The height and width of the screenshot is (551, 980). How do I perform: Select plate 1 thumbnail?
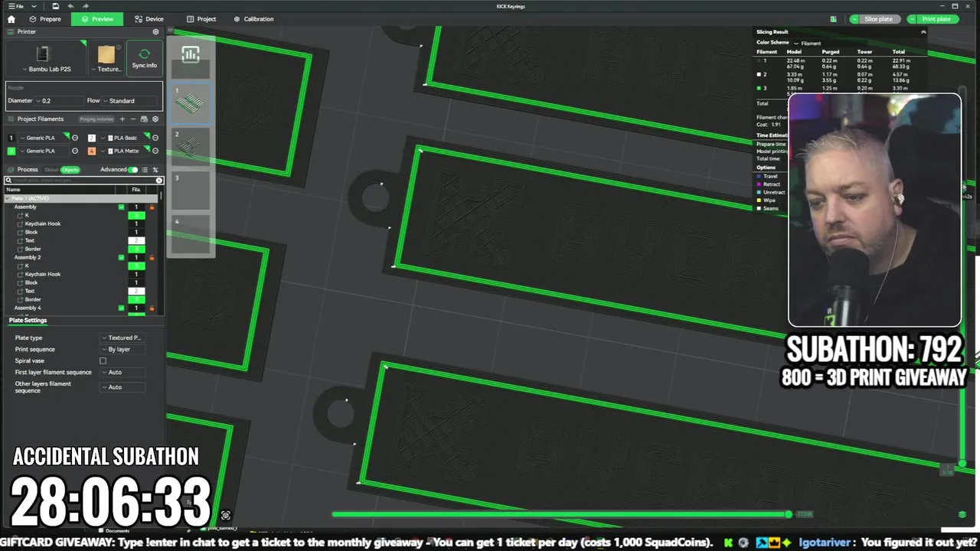tap(191, 103)
